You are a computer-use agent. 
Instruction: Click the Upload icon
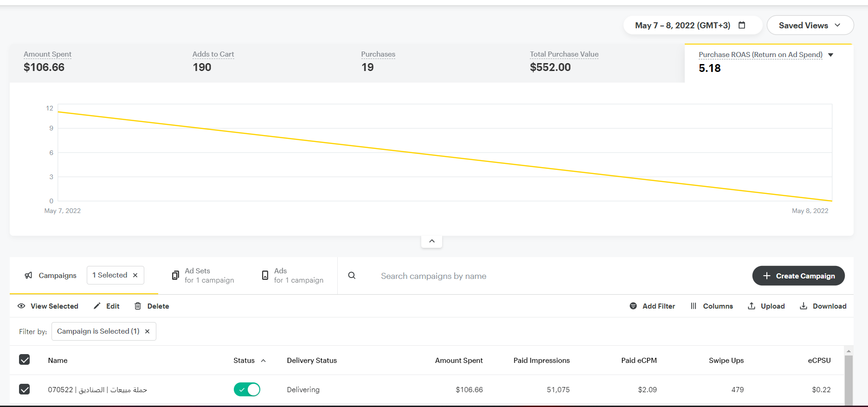(x=752, y=306)
